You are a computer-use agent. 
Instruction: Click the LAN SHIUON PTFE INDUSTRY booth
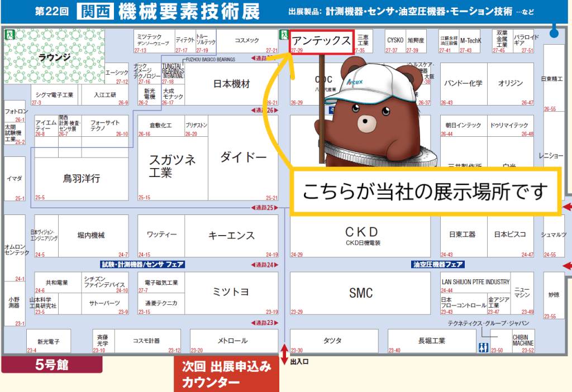point(475,283)
